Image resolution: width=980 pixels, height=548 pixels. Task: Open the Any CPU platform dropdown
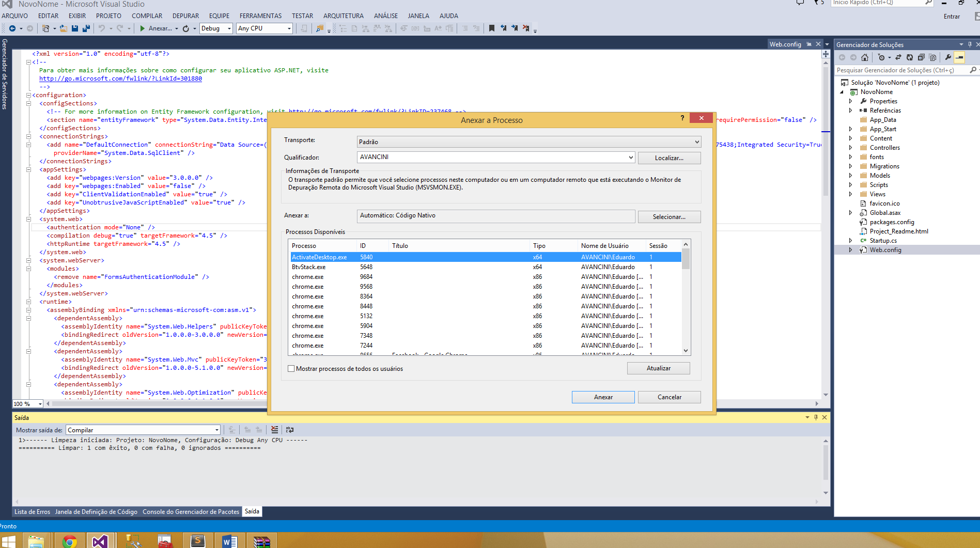[265, 28]
